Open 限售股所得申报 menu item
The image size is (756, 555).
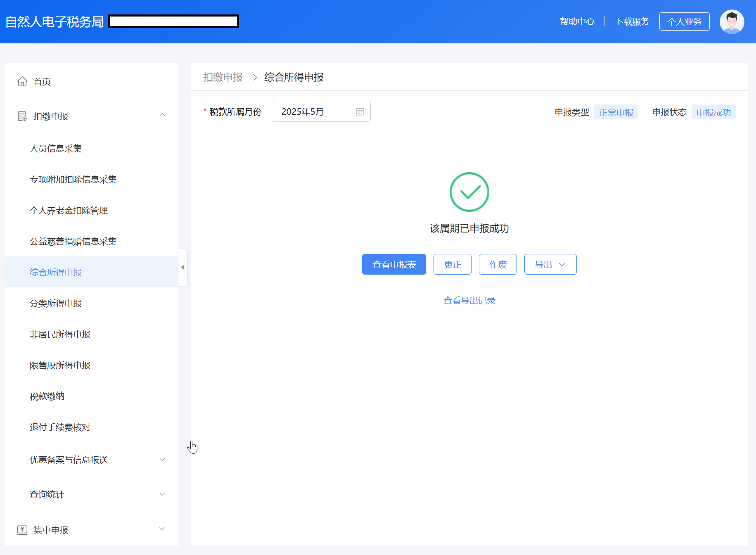click(60, 365)
